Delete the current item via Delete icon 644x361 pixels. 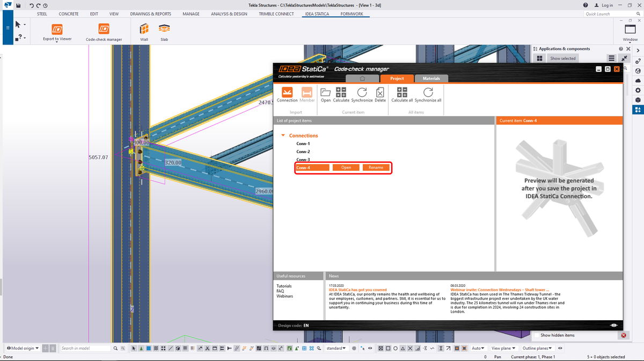(x=380, y=95)
